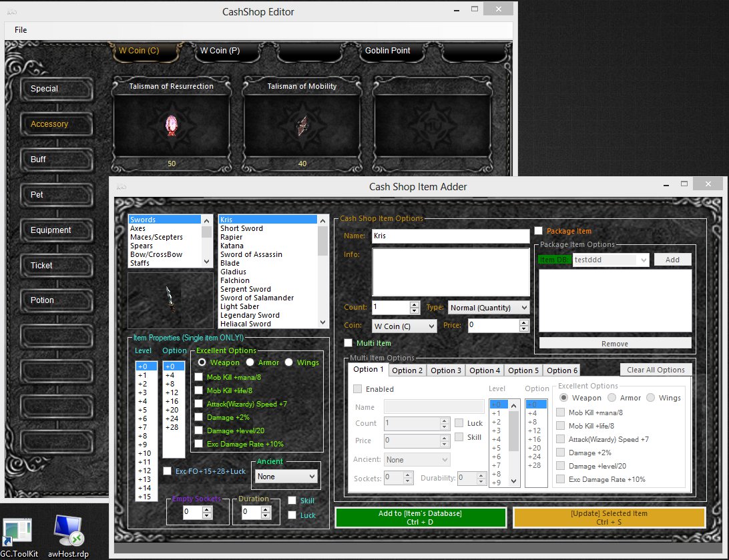Increase Count spinner value
The width and height of the screenshot is (729, 560).
click(415, 304)
